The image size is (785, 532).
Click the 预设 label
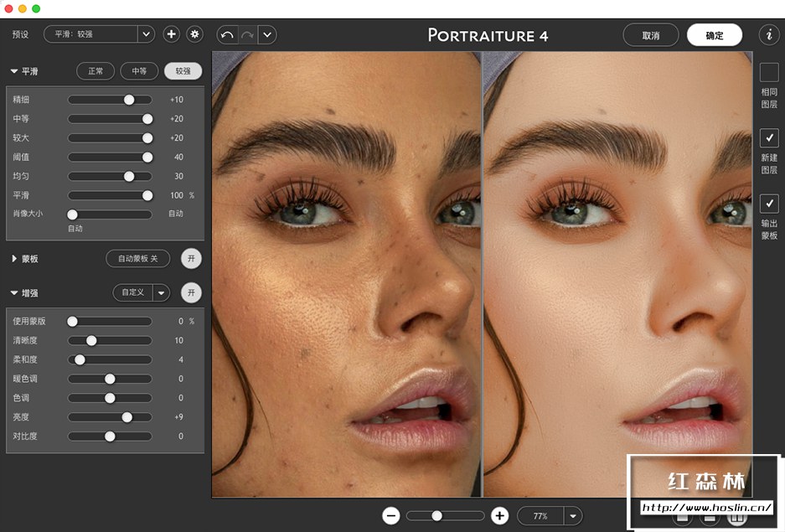21,34
